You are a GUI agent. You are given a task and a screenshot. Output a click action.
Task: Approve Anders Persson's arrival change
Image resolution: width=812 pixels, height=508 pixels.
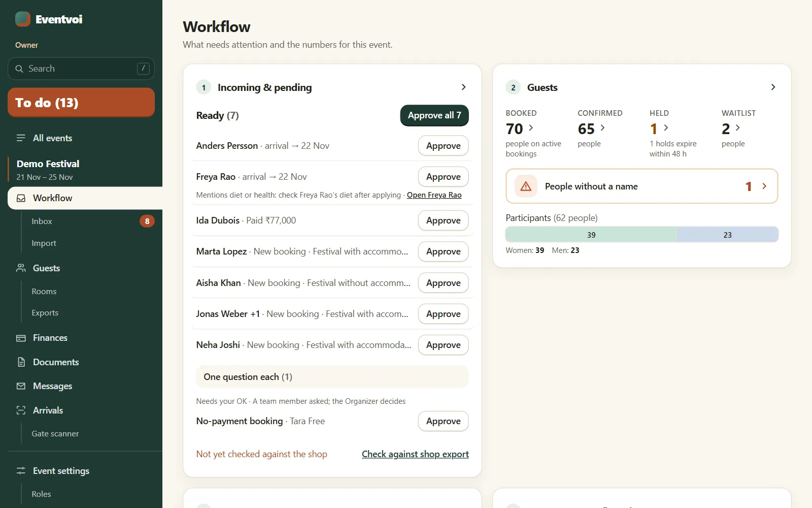(x=444, y=146)
